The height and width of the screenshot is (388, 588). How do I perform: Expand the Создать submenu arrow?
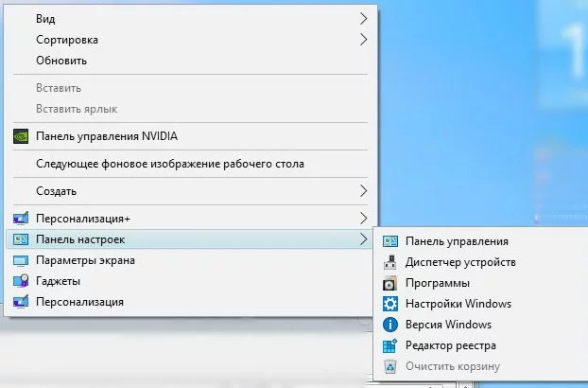point(363,190)
